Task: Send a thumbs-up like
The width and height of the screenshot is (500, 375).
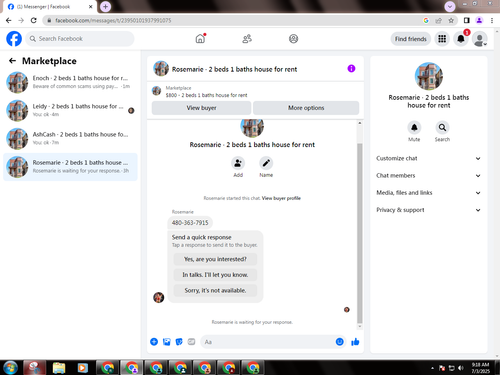Action: coord(355,342)
